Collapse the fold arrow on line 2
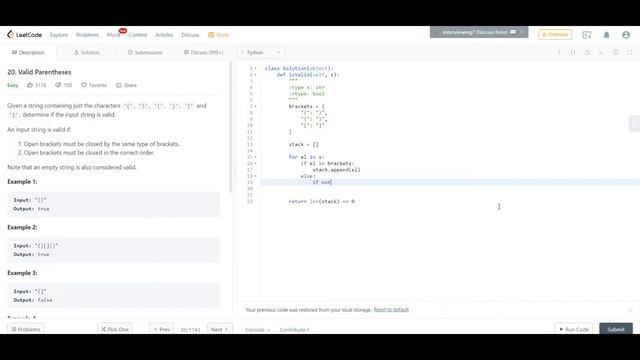640x360 pixels. pos(256,75)
